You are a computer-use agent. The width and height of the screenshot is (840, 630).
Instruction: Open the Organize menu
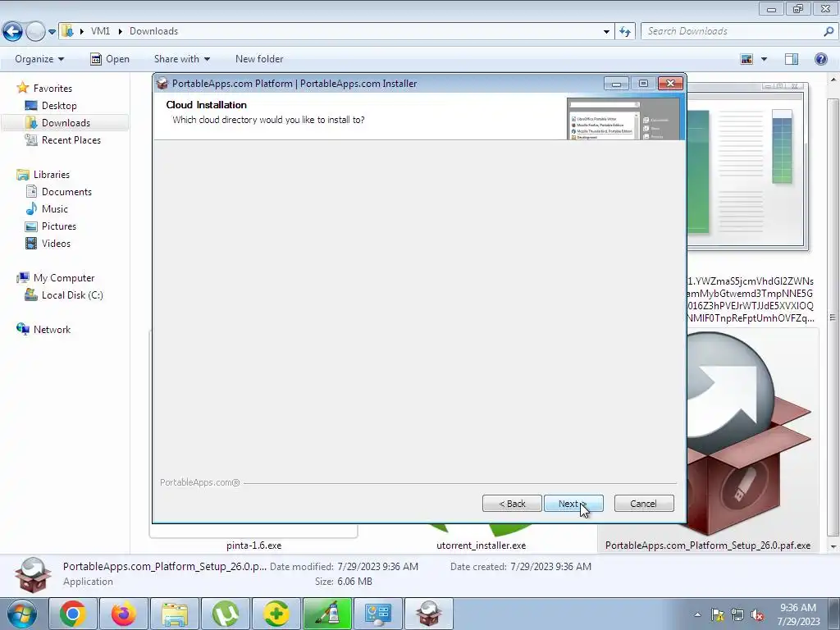39,59
